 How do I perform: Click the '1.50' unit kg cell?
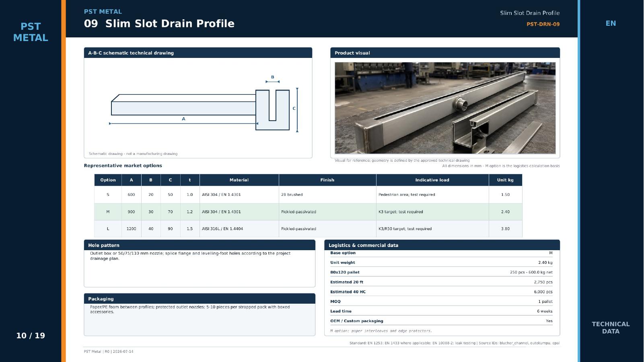pyautogui.click(x=505, y=195)
